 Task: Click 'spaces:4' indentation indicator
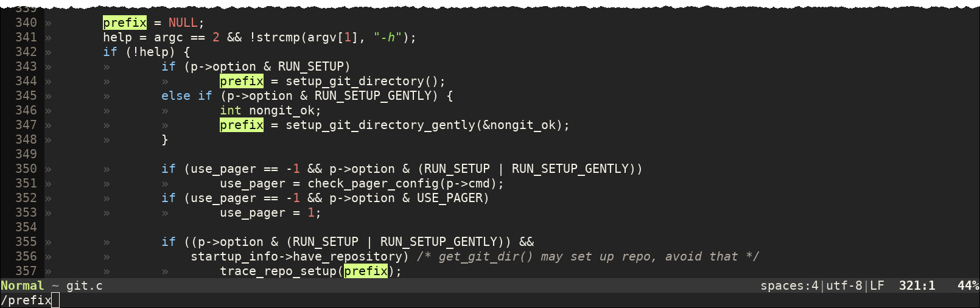(x=789, y=285)
